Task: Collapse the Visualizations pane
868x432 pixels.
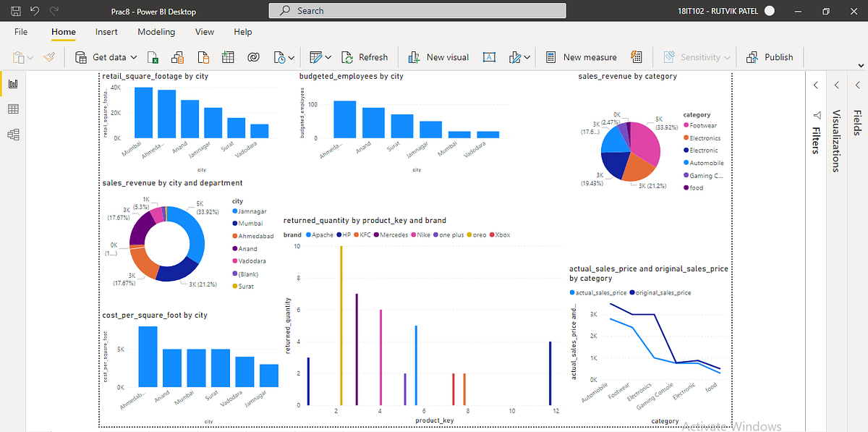Action: pos(837,84)
